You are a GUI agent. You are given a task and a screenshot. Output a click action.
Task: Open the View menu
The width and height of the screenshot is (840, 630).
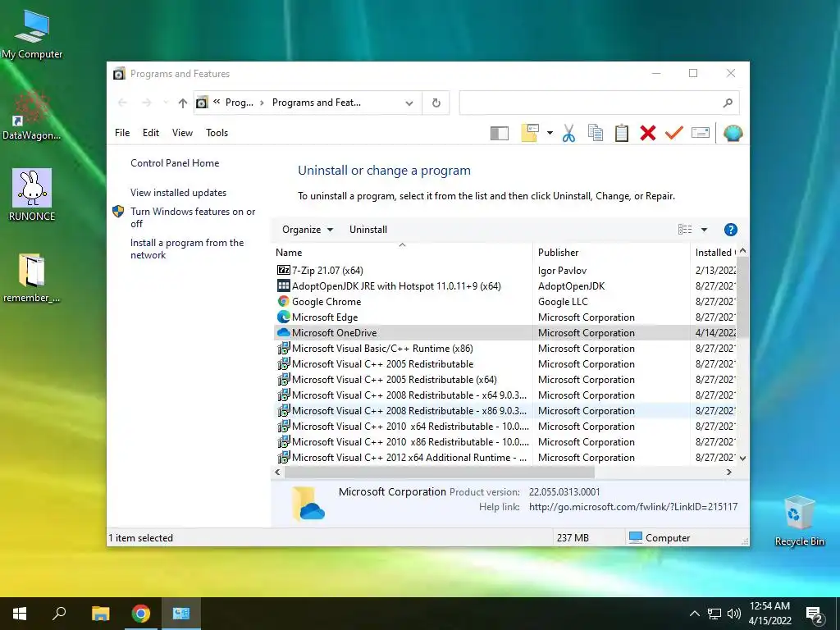tap(182, 132)
